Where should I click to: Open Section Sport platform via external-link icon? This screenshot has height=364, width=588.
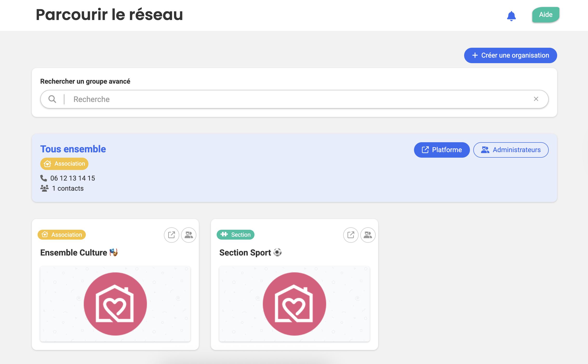coord(351,235)
